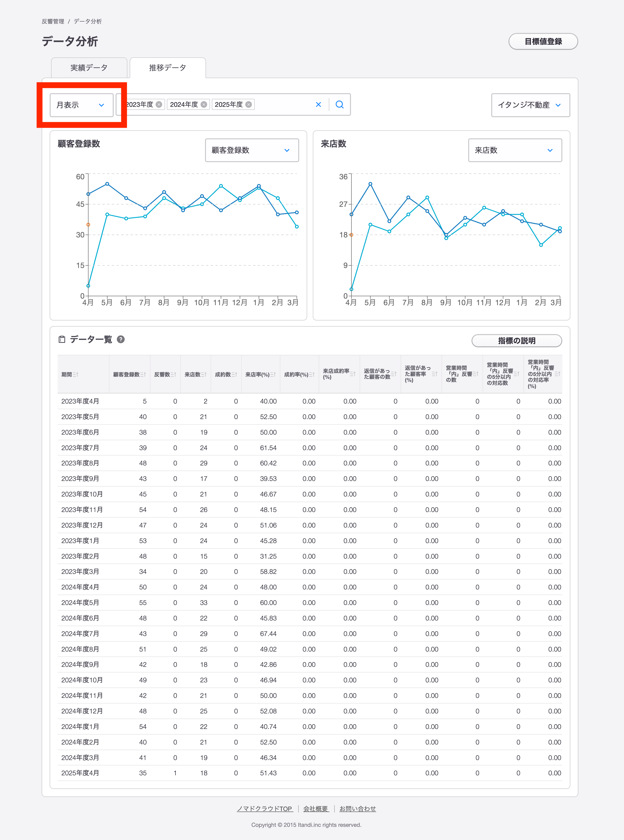This screenshot has width=624, height=840.
Task: Remove the 2025年度 tag
Action: click(x=249, y=104)
